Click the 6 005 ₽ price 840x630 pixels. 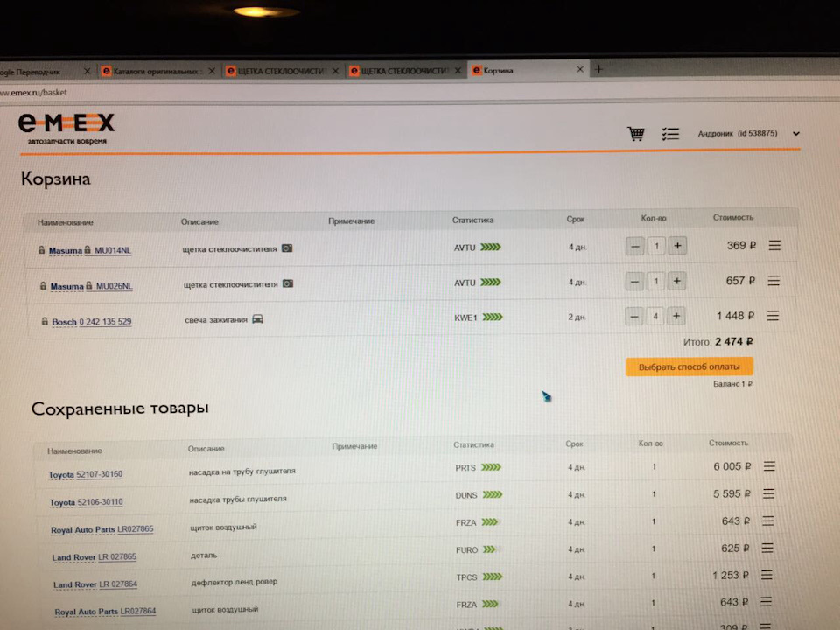731,466
